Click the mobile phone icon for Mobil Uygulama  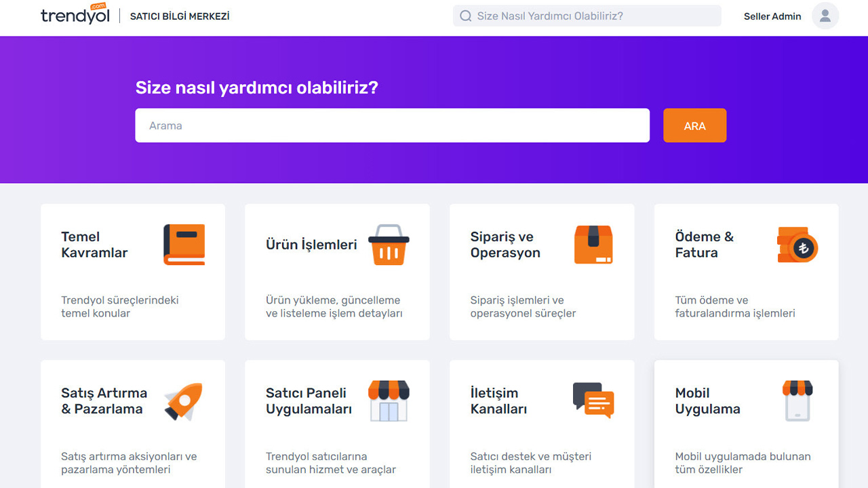[797, 401]
